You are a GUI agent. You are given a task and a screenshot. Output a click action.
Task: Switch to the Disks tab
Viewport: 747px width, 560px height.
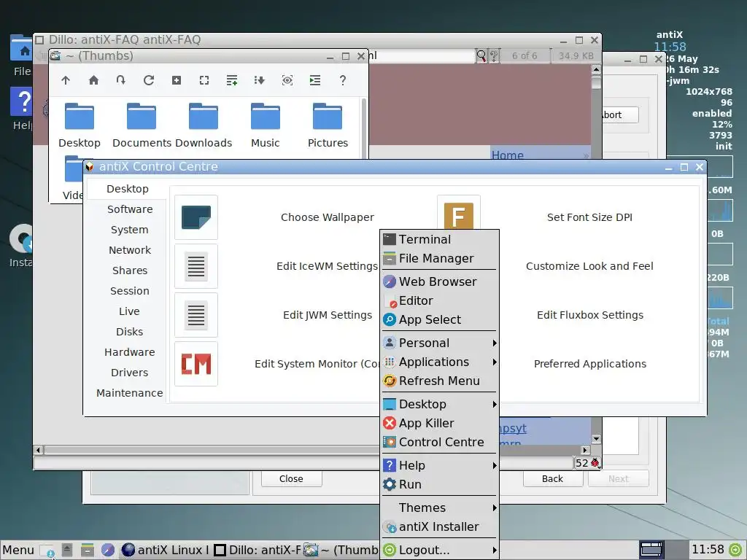coord(130,332)
